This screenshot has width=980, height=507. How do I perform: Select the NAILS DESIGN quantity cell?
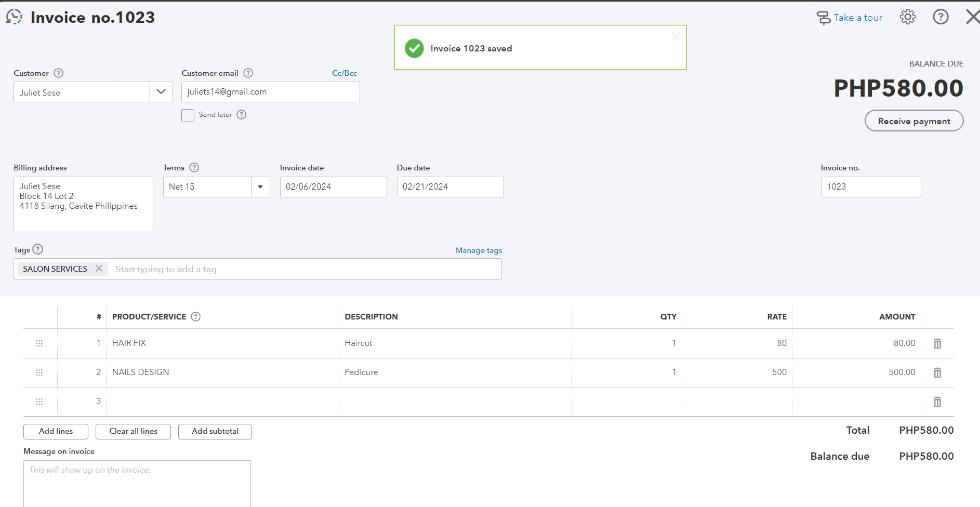point(627,372)
